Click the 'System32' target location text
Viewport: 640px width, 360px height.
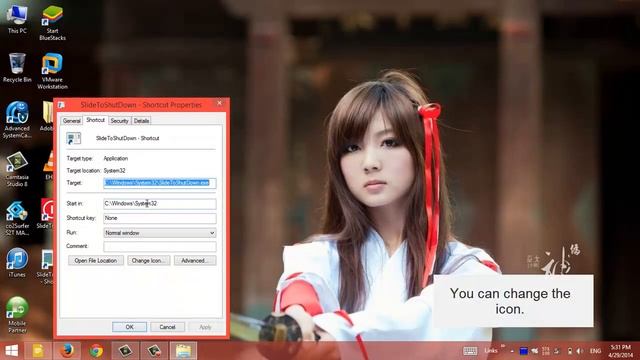[114, 171]
